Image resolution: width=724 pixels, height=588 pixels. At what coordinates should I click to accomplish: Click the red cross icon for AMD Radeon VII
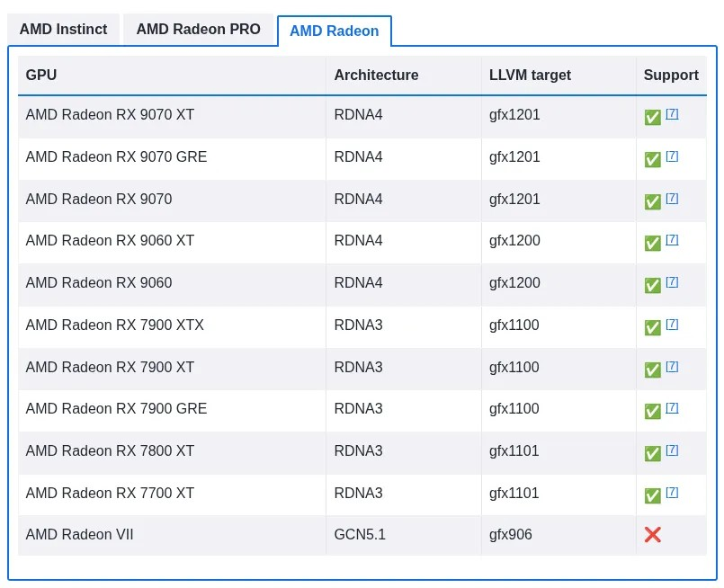(x=652, y=534)
